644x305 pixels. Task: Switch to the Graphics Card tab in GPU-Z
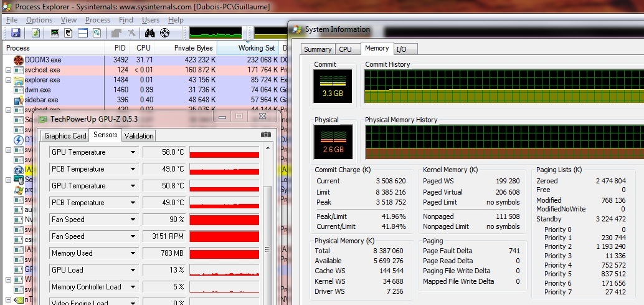[x=65, y=136]
